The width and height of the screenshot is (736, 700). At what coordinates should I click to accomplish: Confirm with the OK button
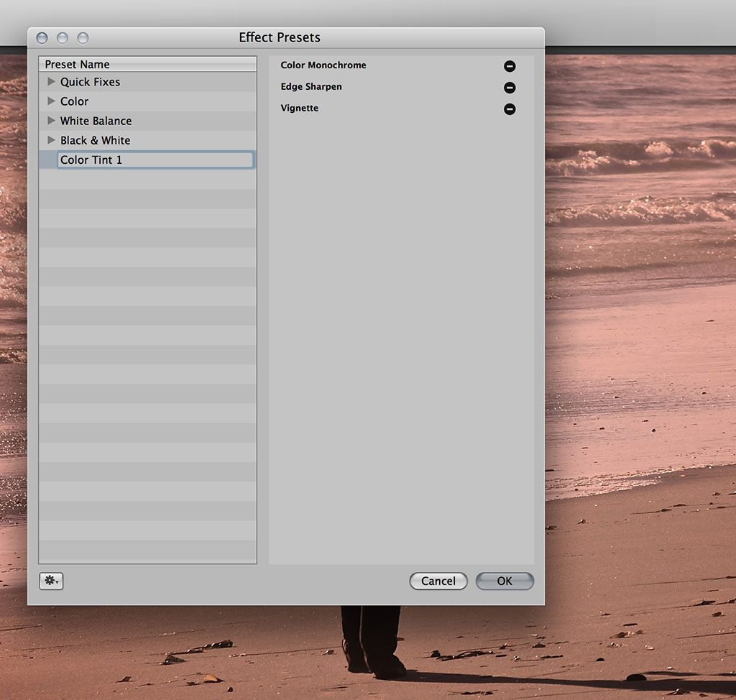(505, 581)
